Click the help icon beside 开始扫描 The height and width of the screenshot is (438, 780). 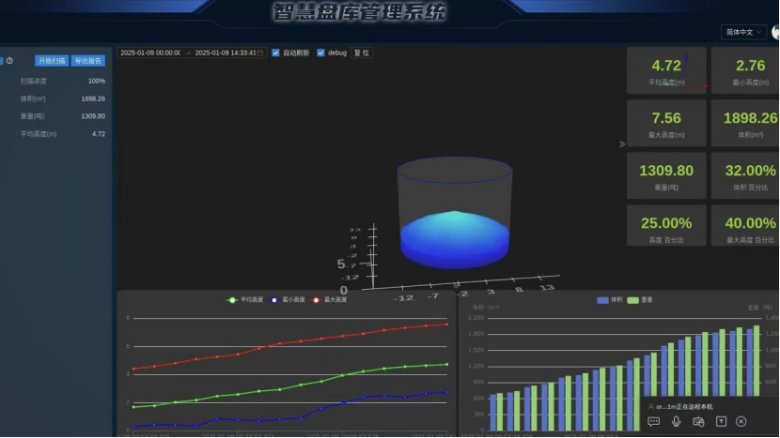10,61
